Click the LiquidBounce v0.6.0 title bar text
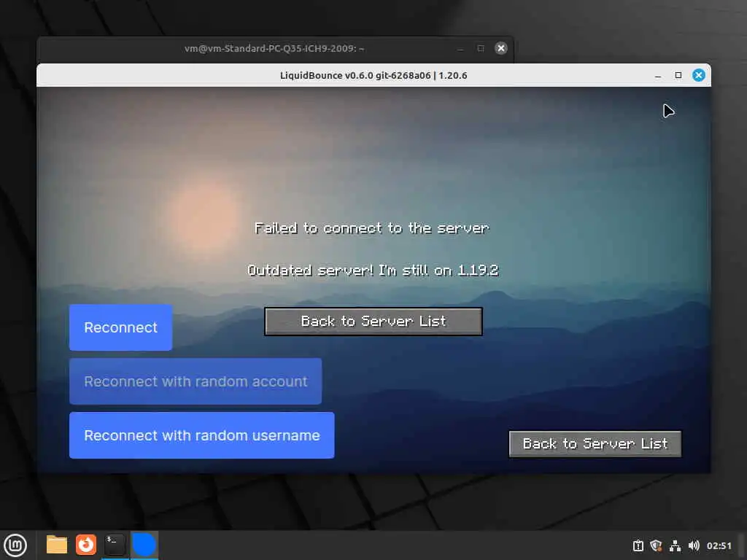 click(x=373, y=75)
